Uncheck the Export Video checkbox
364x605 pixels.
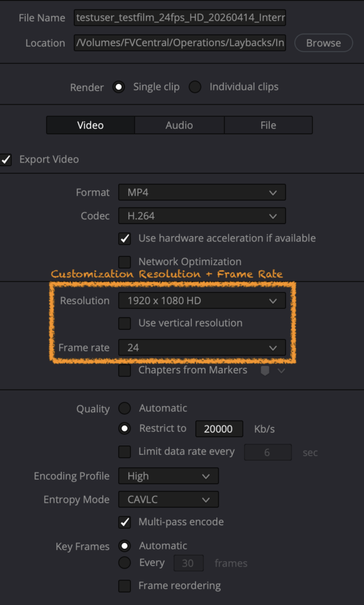coord(6,160)
